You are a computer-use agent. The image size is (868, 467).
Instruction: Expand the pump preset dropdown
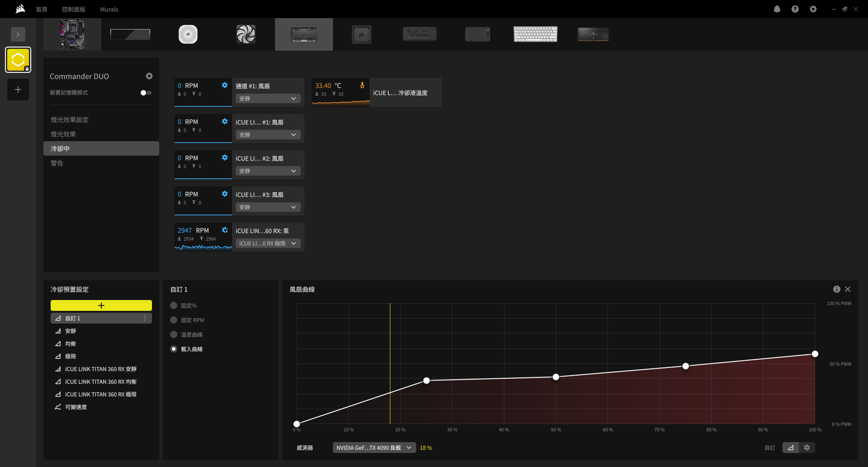pos(268,243)
